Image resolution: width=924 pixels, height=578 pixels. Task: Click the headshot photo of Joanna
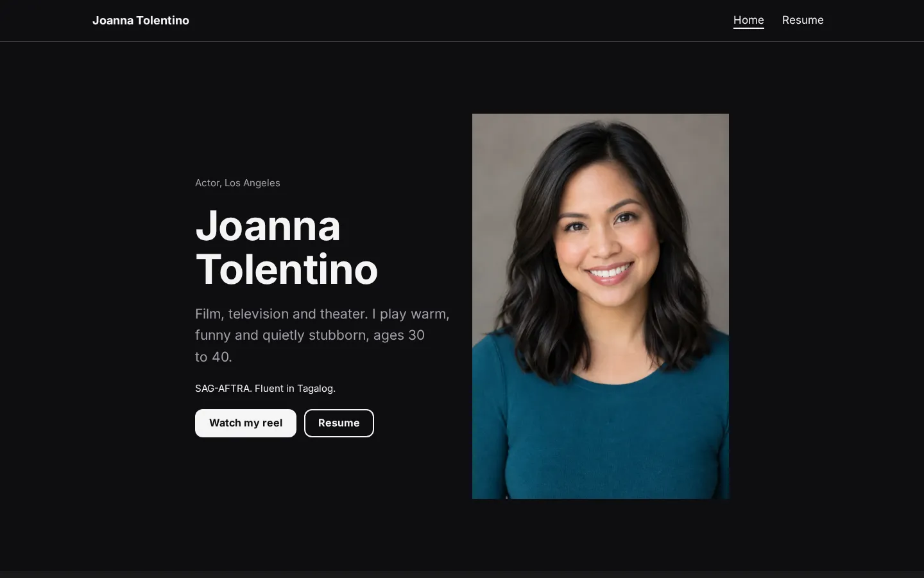pos(601,306)
